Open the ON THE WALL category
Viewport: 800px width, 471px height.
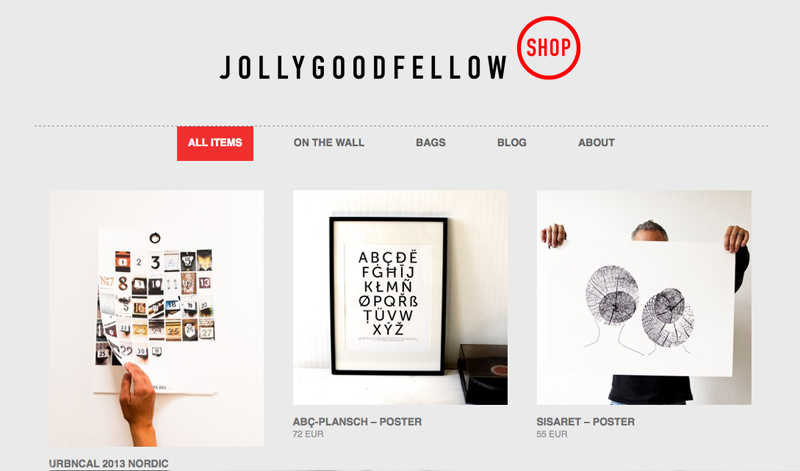tap(329, 143)
